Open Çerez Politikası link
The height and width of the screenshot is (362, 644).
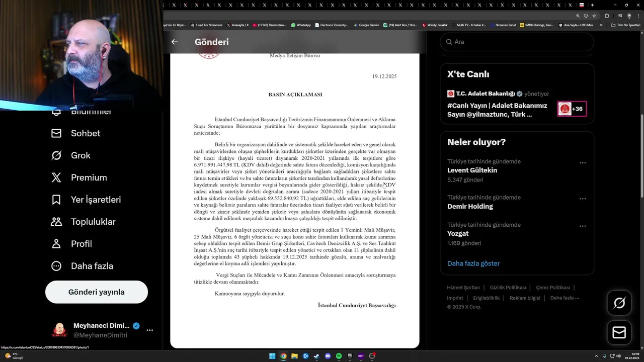tap(553, 288)
